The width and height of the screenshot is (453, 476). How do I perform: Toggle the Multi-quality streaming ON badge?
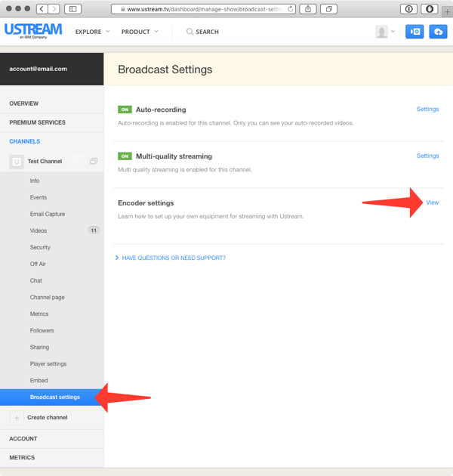125,156
